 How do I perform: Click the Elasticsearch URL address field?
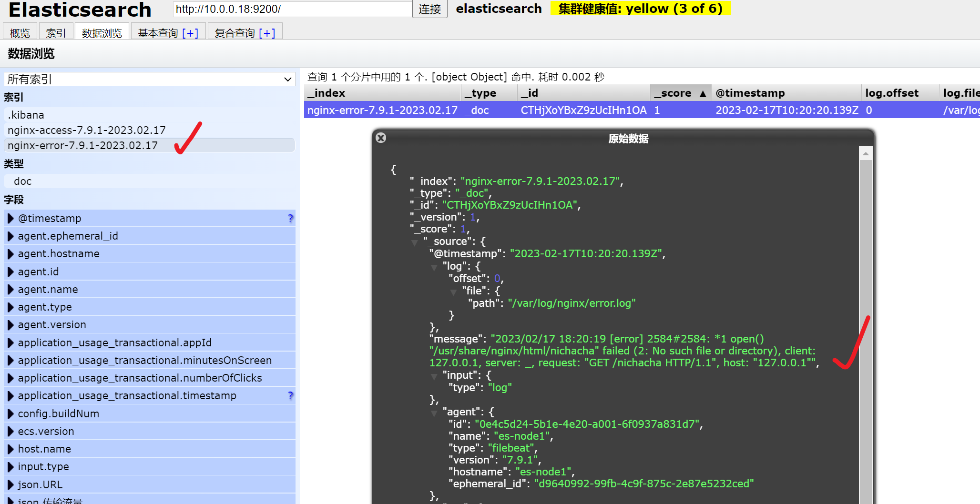coord(292,9)
